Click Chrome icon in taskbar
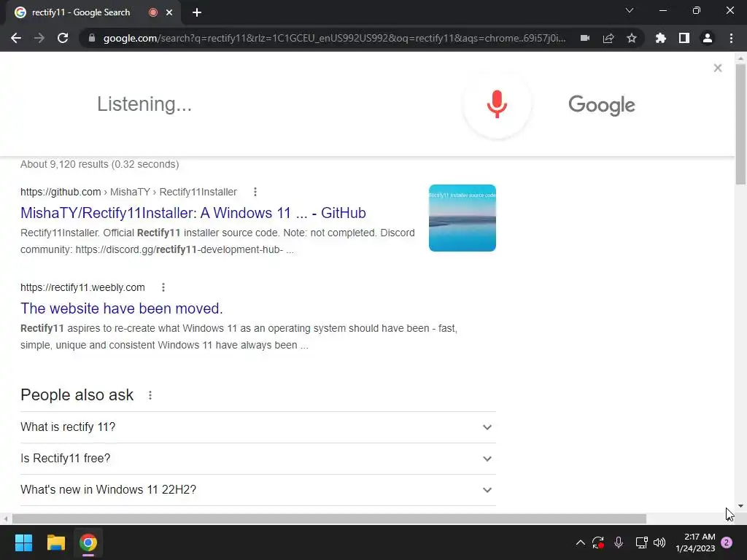The width and height of the screenshot is (747, 560). [x=88, y=542]
